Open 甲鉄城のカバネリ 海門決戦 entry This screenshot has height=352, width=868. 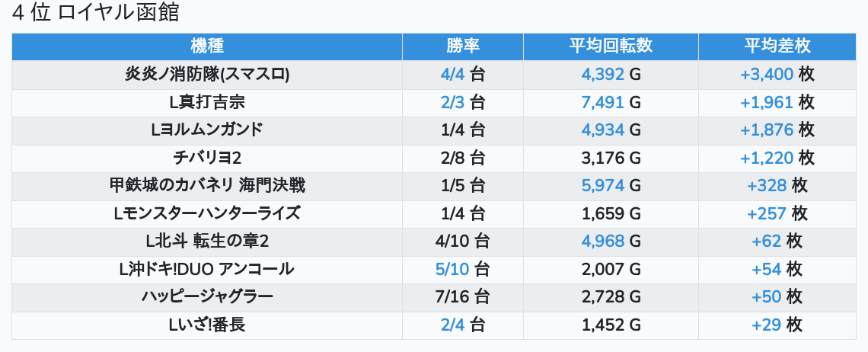click(x=207, y=185)
